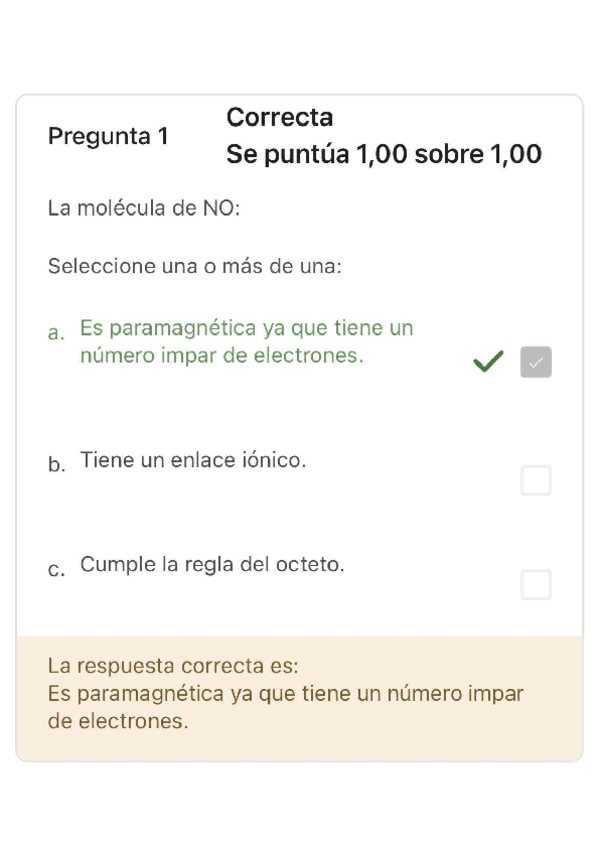Click the 'Correcta' status label
The width and height of the screenshot is (599, 848).
coord(279,117)
